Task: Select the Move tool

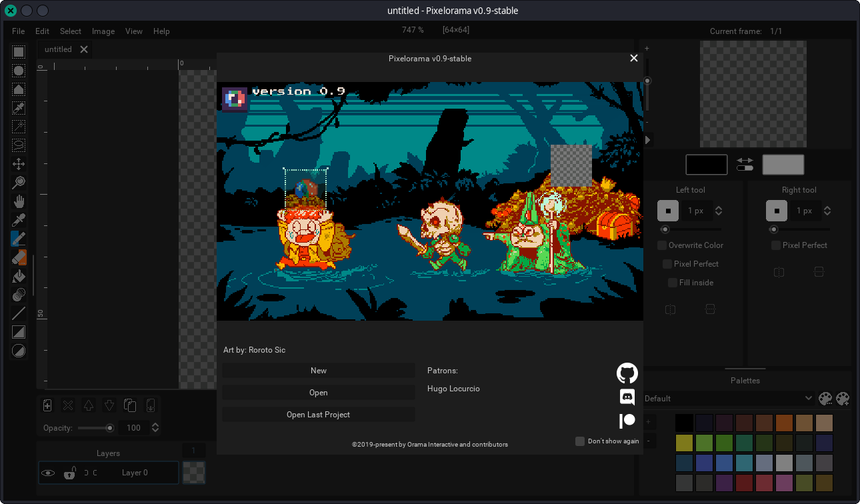Action: [19, 164]
